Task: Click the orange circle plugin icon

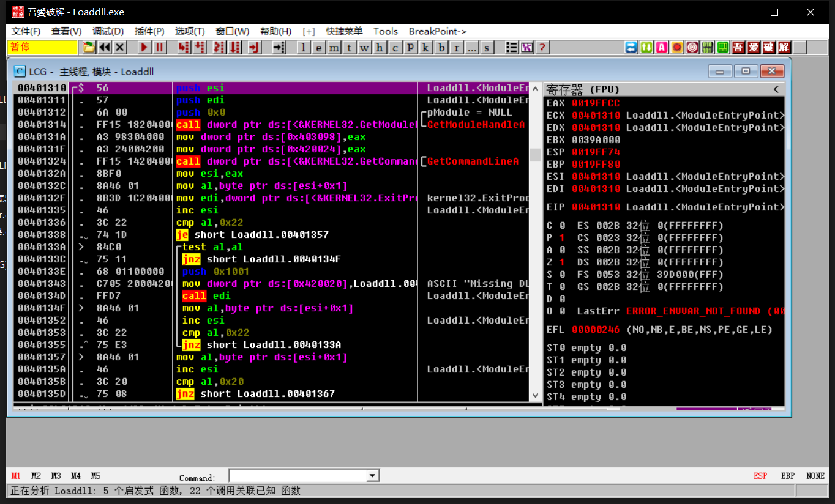Action: [x=677, y=47]
